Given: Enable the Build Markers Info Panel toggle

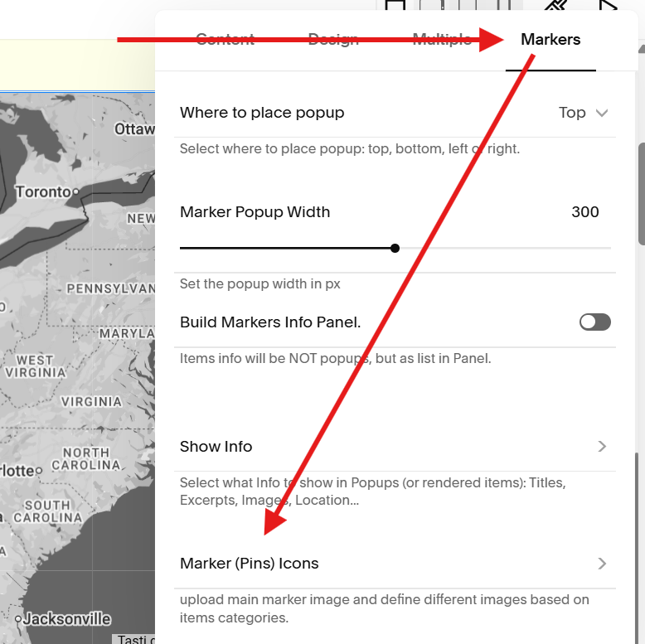Looking at the screenshot, I should tap(594, 322).
